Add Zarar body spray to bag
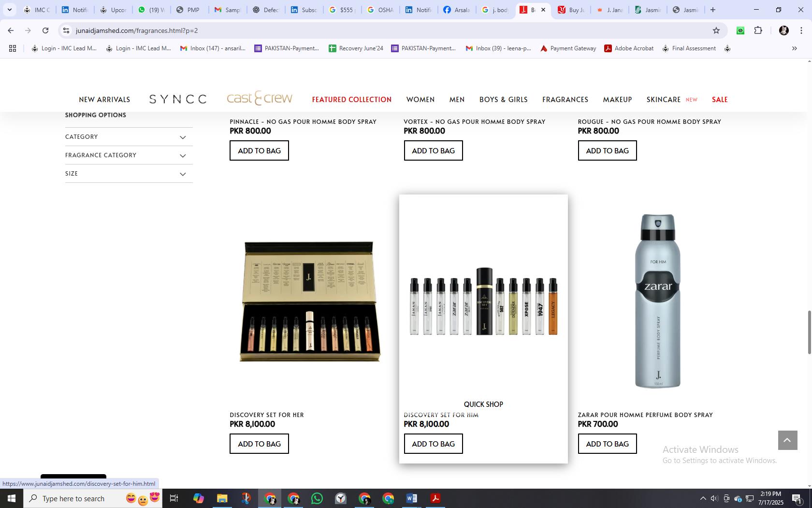The width and height of the screenshot is (812, 508). coord(607,444)
